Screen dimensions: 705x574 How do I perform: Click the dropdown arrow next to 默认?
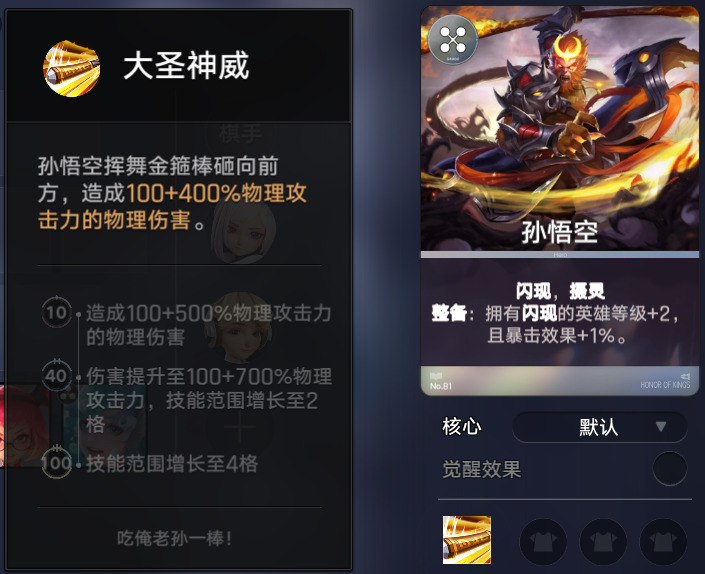[660, 426]
